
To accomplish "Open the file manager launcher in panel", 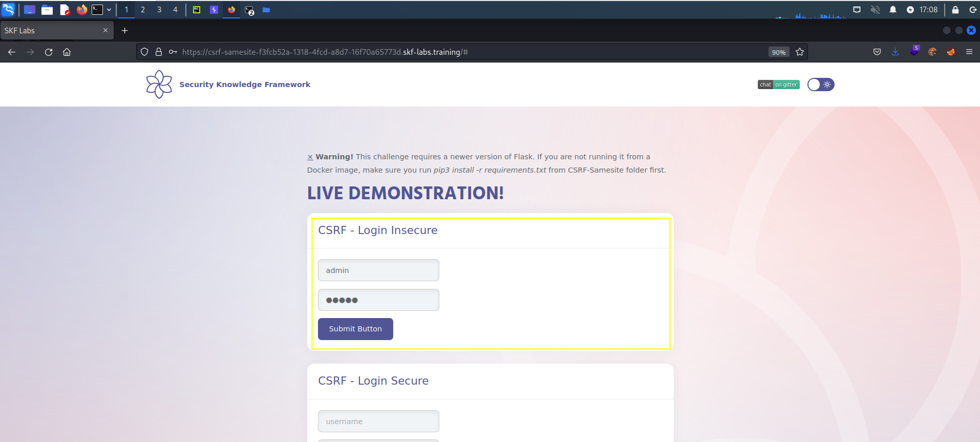I will click(47, 10).
